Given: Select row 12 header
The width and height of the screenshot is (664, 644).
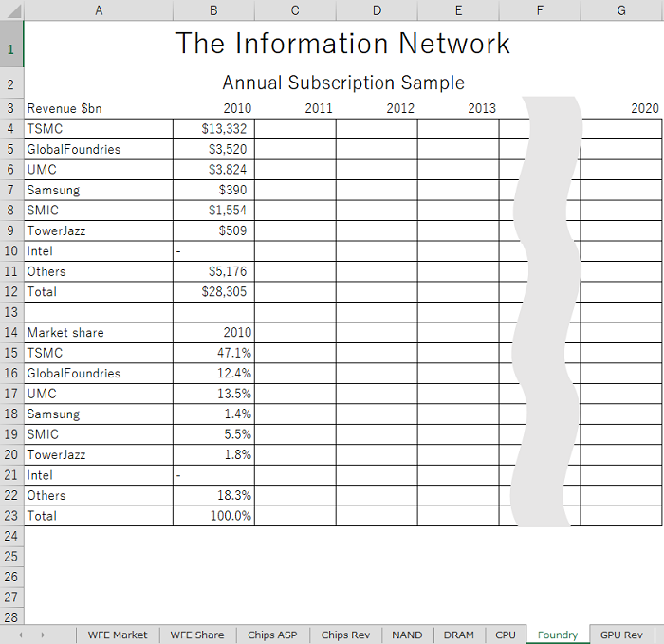Looking at the screenshot, I should tap(11, 292).
